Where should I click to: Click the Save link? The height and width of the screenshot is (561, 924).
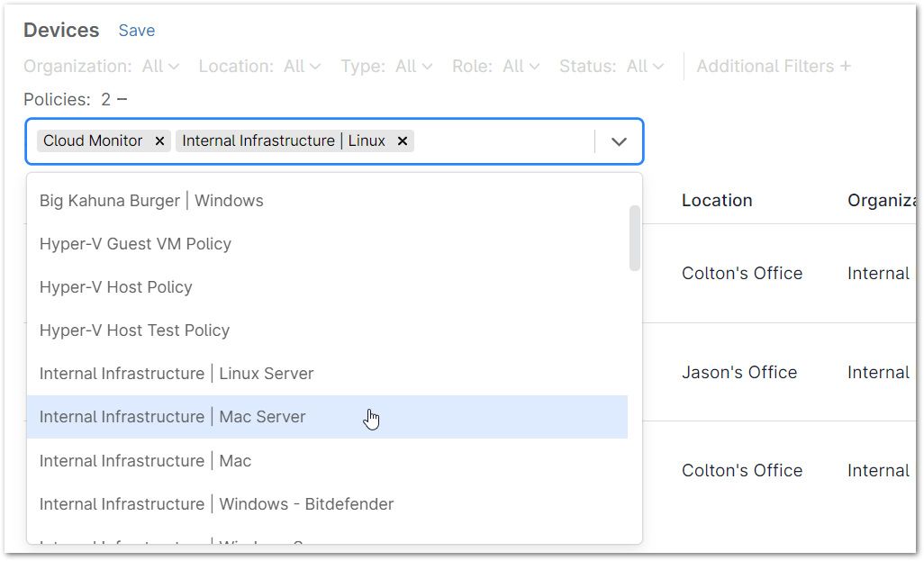click(x=137, y=30)
